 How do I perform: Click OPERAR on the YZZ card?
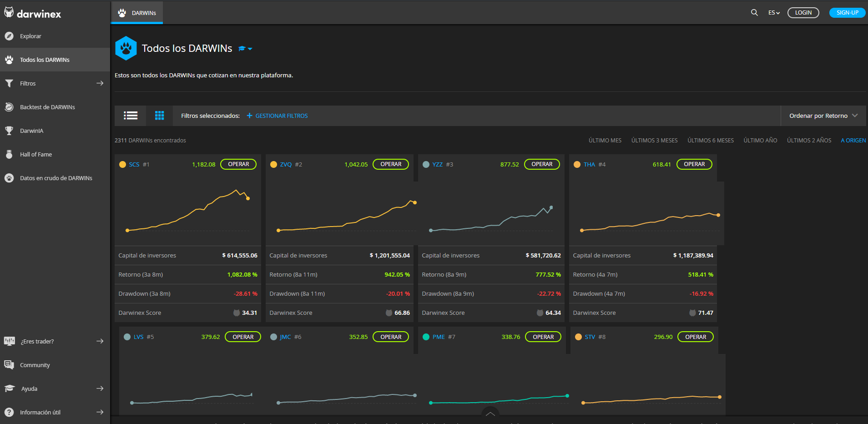542,164
